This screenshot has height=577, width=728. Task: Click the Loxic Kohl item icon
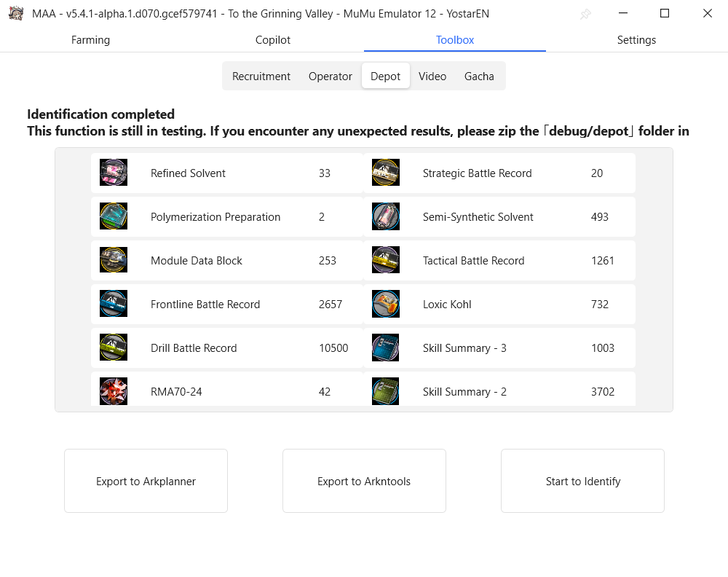(x=385, y=303)
